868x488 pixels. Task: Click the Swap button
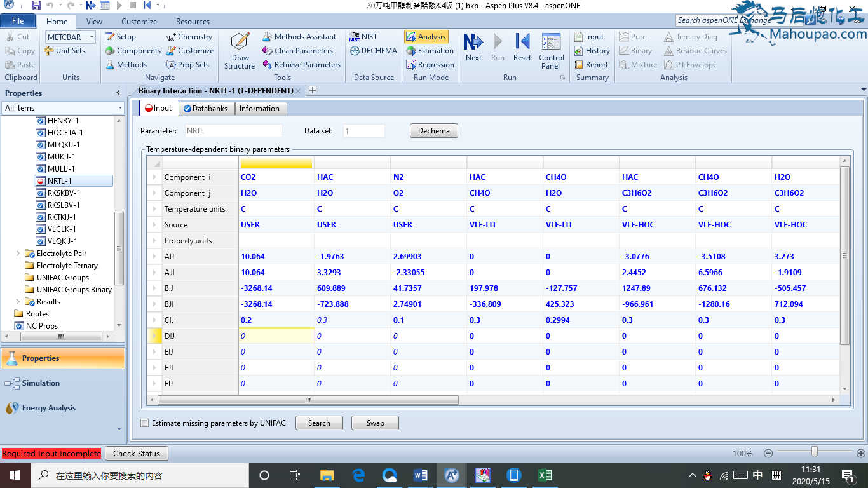(375, 423)
